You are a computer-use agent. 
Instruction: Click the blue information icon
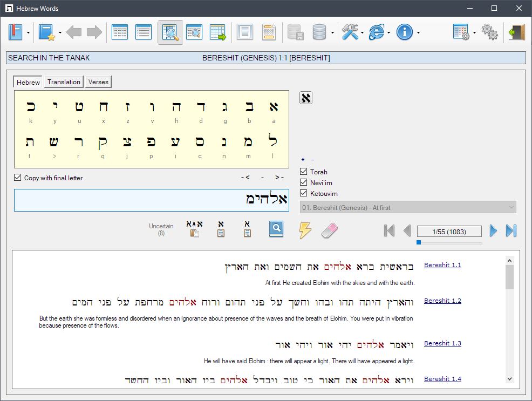pos(405,32)
